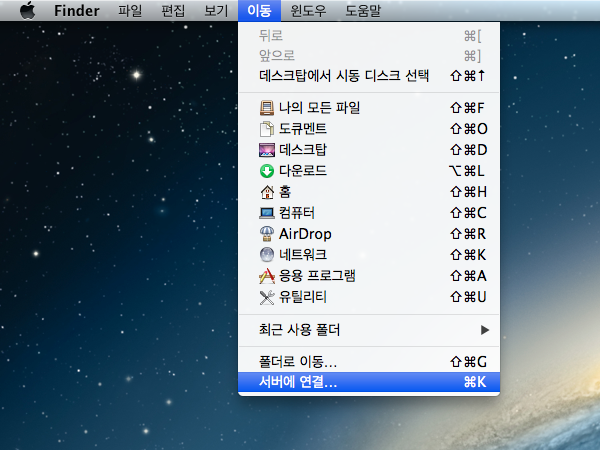600x450 pixels.
Task: Close the highlighted 이동 menu
Action: 259,11
